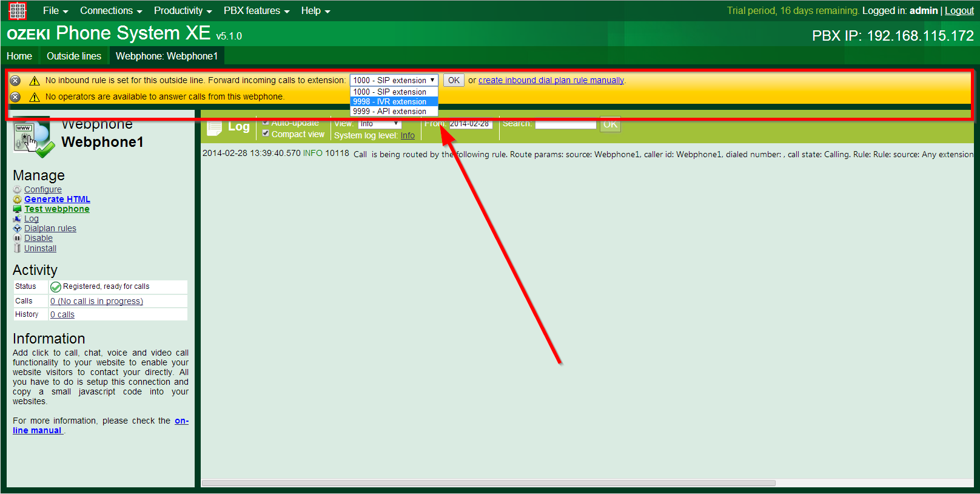Toggle the Auto-update checkbox
The image size is (980, 494).
pyautogui.click(x=266, y=123)
